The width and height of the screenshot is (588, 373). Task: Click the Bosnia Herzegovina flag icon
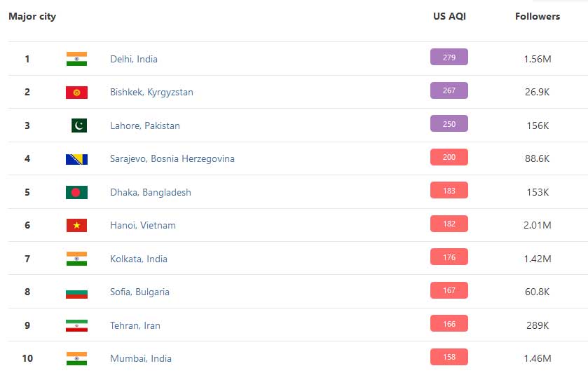[76, 159]
